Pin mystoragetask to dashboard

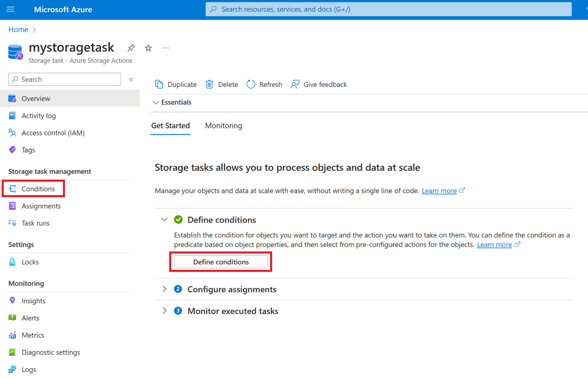[131, 48]
